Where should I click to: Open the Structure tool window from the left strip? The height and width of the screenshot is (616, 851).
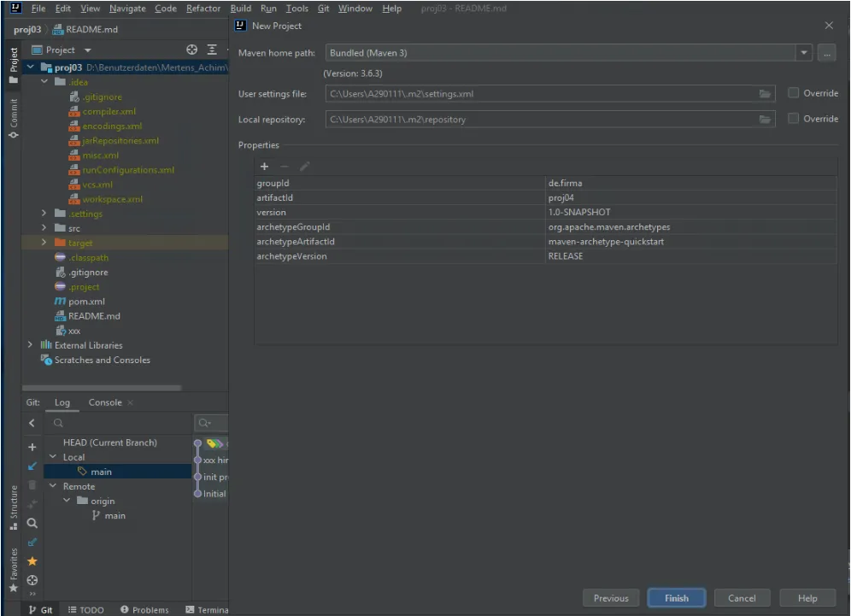coord(14,508)
